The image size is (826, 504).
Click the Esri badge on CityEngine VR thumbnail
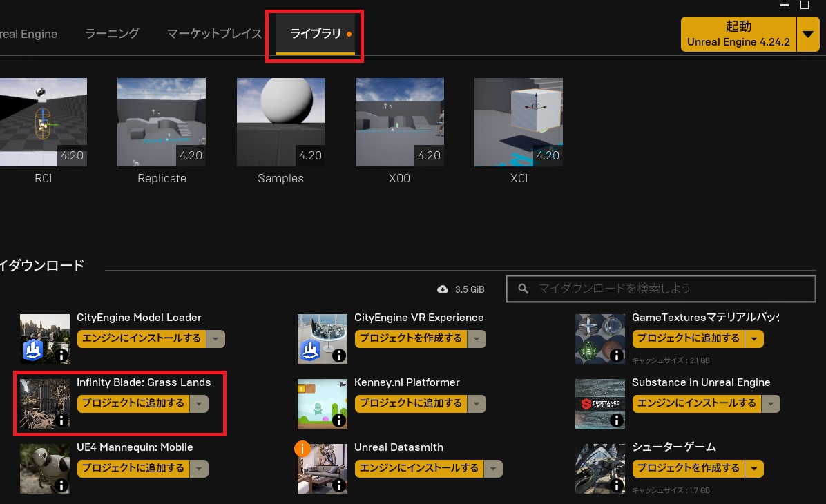click(309, 350)
